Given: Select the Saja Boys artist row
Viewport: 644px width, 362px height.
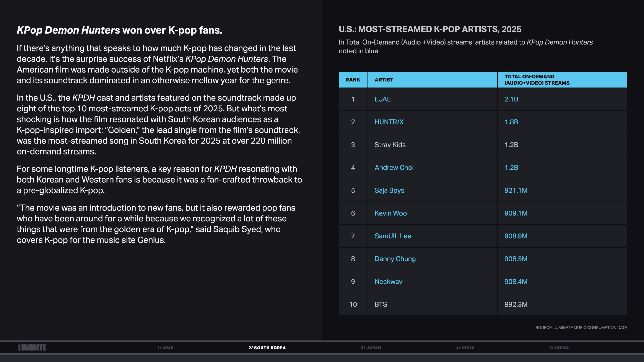Looking at the screenshot, I should point(389,190).
